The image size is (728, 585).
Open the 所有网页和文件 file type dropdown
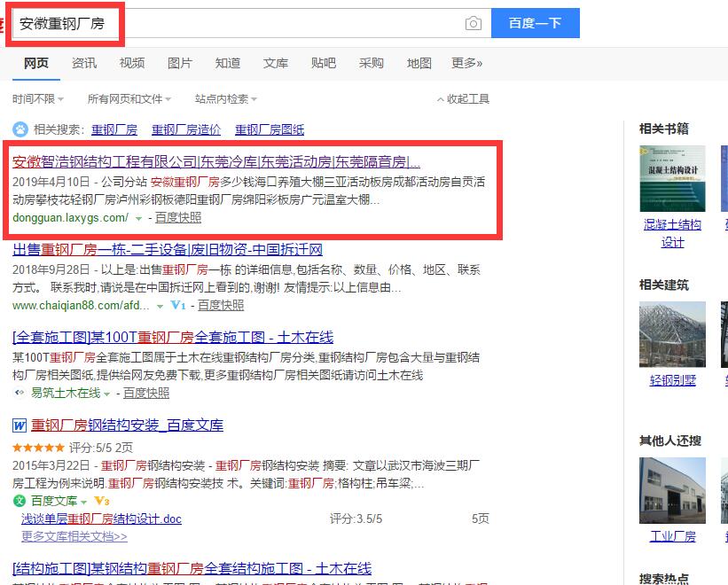point(129,98)
